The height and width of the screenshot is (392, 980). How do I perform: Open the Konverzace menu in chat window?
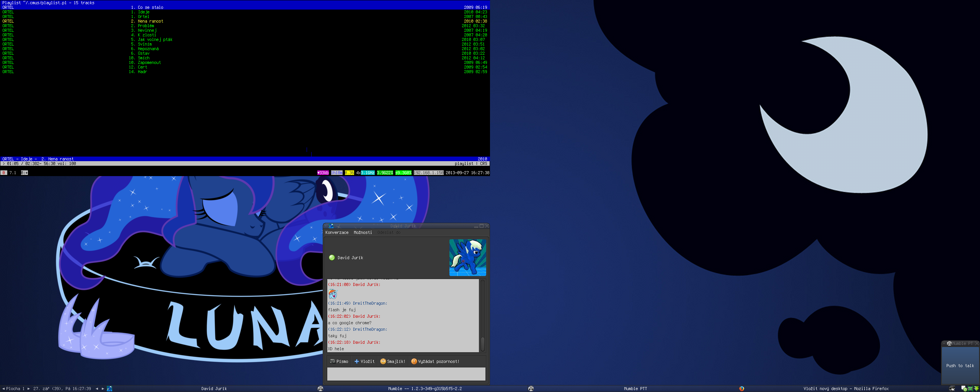pyautogui.click(x=337, y=232)
